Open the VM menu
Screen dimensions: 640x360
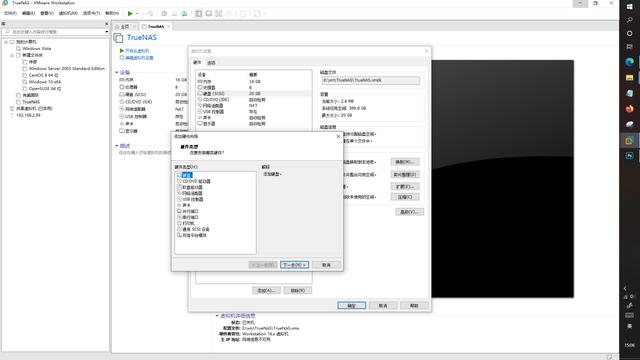pos(68,13)
